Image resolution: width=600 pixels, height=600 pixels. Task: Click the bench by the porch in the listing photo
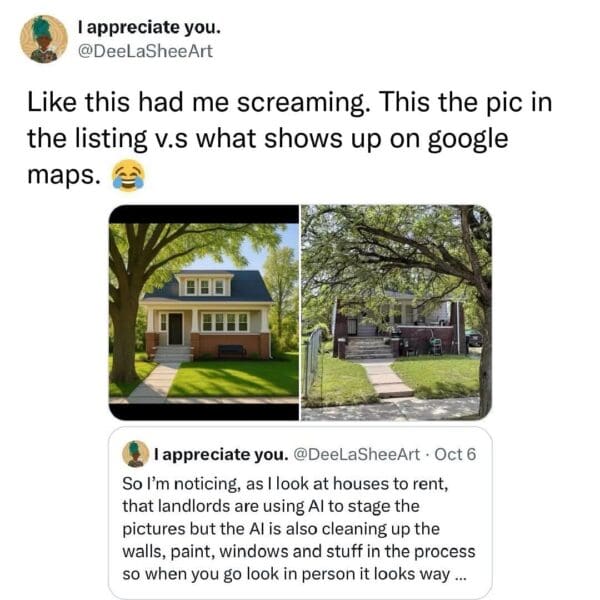click(x=232, y=350)
